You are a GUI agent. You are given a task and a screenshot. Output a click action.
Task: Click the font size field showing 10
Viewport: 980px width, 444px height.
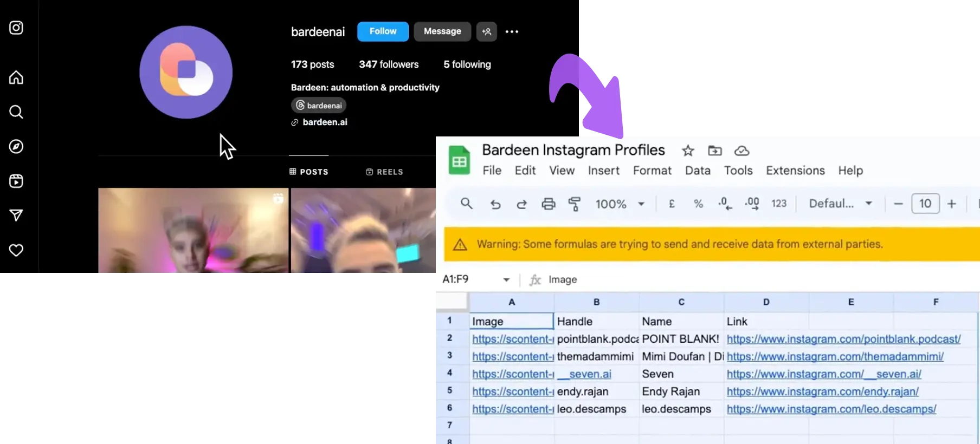pos(925,204)
